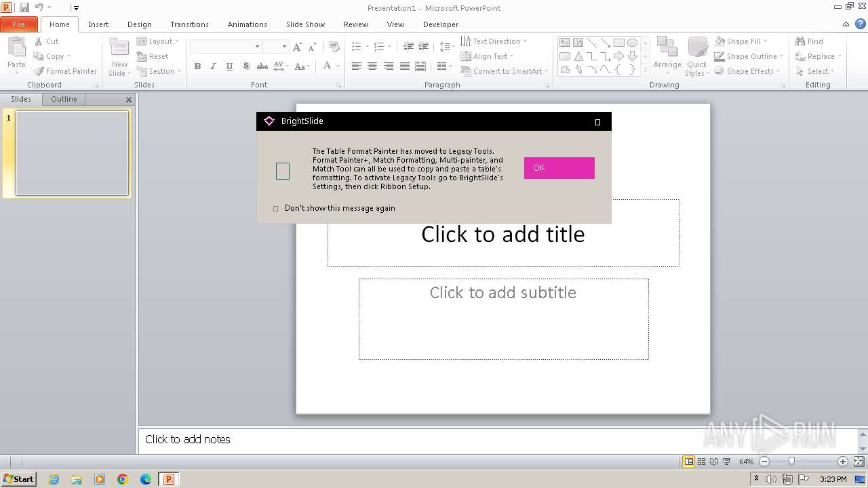
Task: Select slide 1 thumbnail
Action: click(73, 153)
